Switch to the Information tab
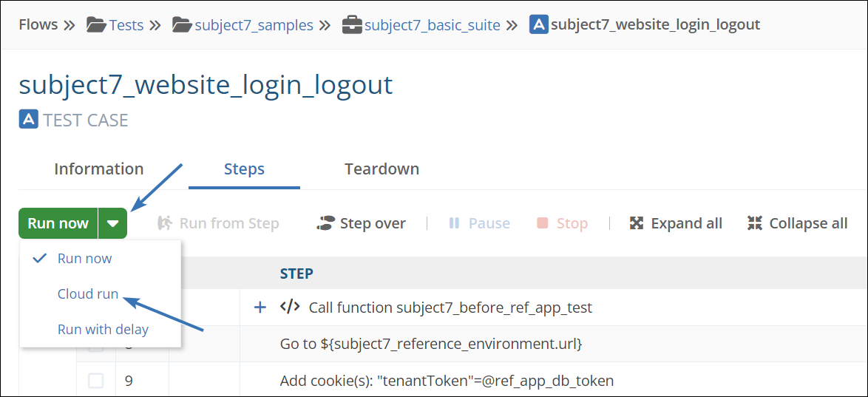 [x=98, y=169]
